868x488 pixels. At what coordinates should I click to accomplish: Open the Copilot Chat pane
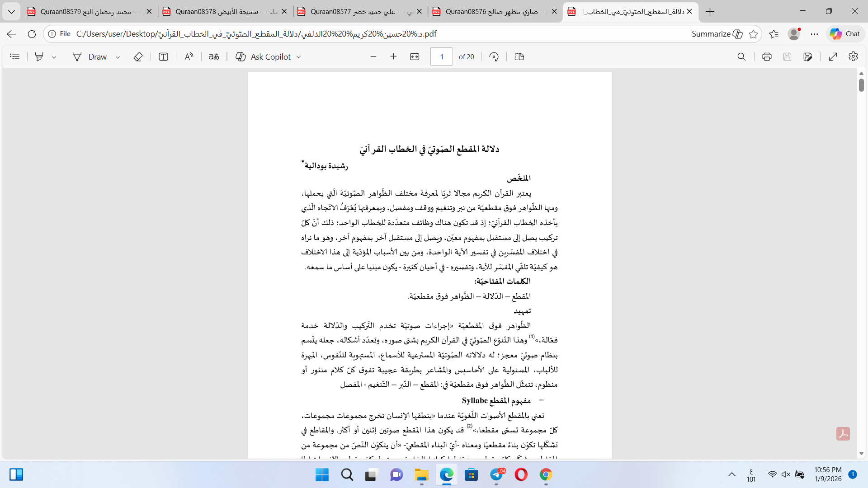coord(845,34)
